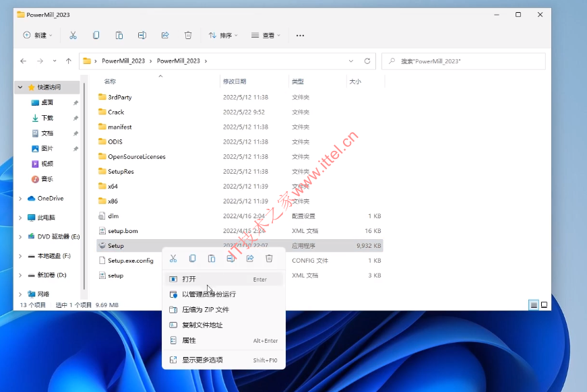Select the ODIS folder
This screenshot has height=392, width=587.
240,141
